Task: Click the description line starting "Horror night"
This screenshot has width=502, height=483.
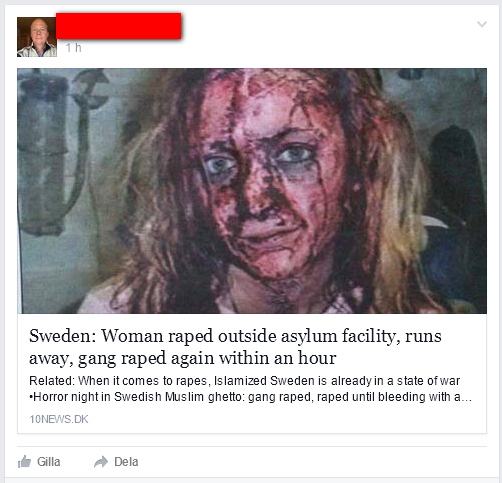Action: pos(250,397)
